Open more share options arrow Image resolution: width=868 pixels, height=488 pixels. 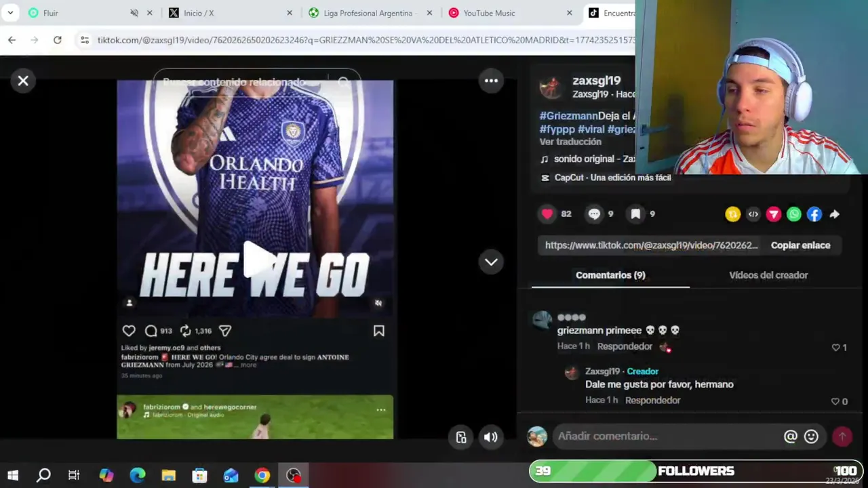pos(835,214)
